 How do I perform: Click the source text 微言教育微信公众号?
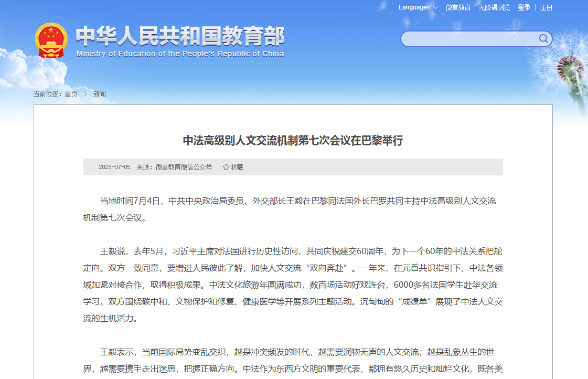click(x=184, y=167)
